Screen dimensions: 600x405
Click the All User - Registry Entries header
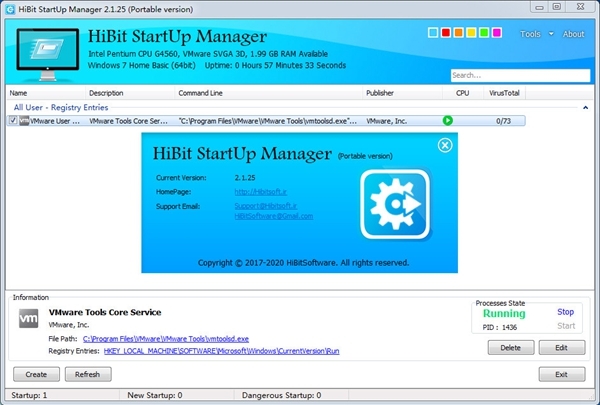tap(61, 108)
